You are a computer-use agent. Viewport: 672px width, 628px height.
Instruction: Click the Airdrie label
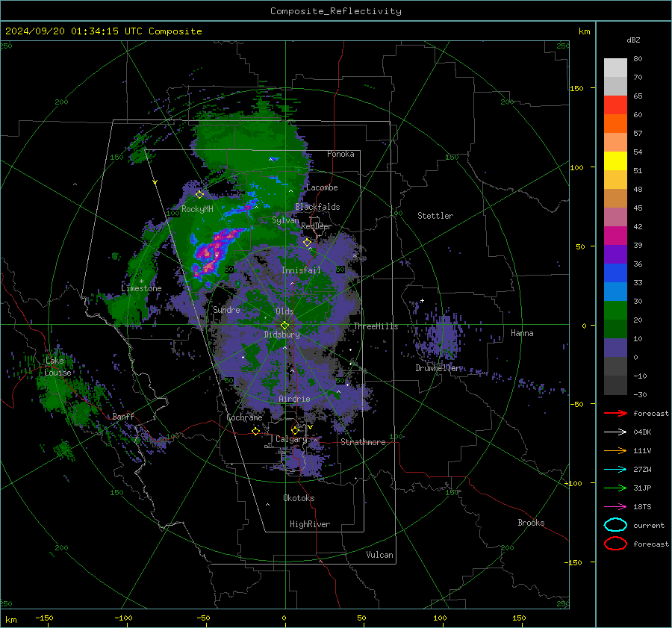point(294,399)
